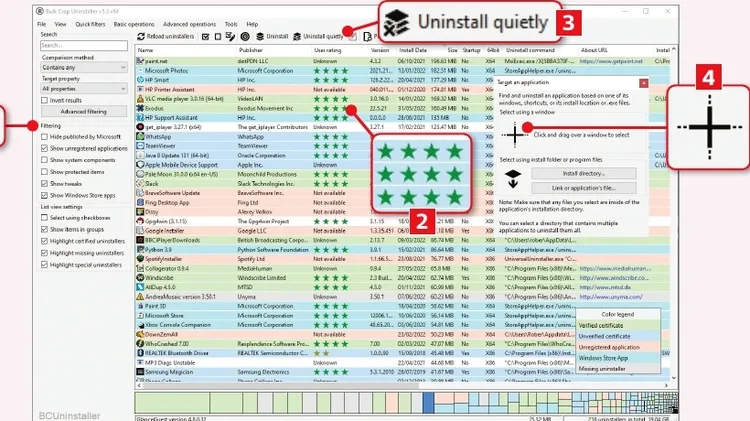Click the Search input field
This screenshot has width=750, height=421.
tap(84, 45)
